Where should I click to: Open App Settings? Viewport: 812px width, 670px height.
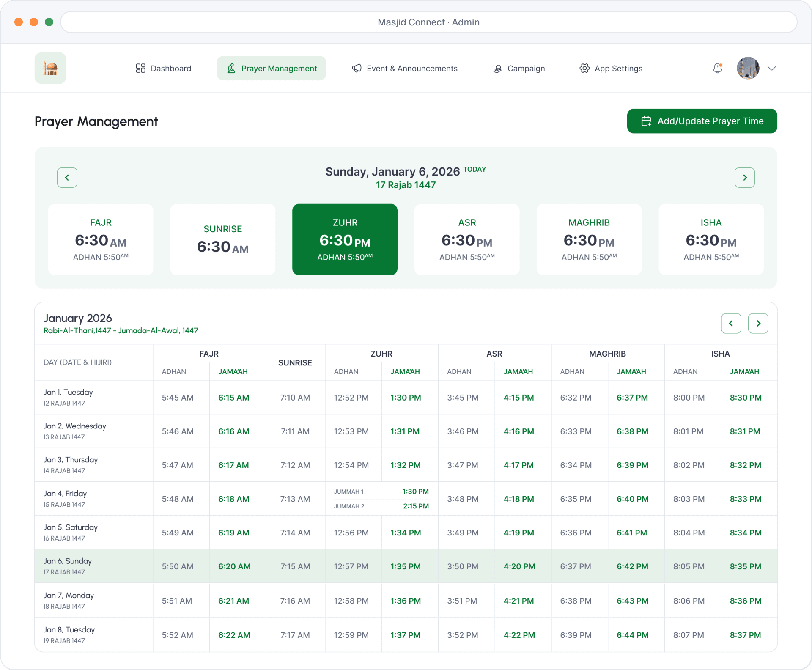[611, 68]
